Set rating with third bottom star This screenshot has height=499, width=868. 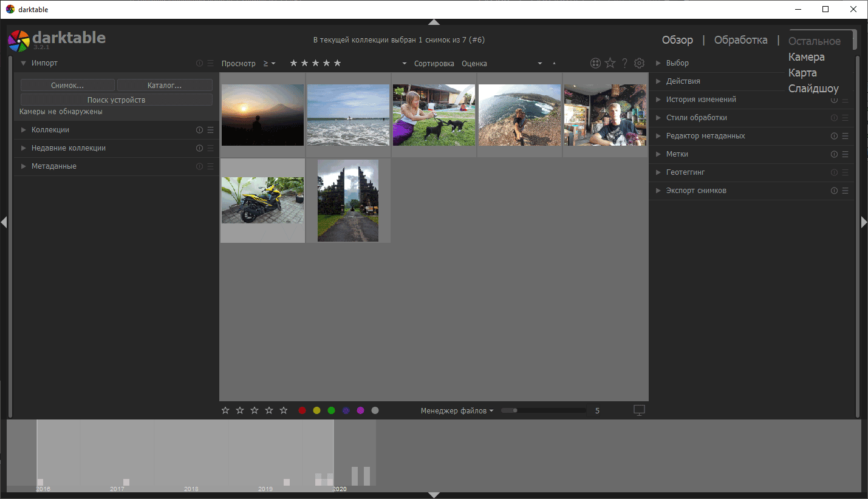pyautogui.click(x=255, y=410)
